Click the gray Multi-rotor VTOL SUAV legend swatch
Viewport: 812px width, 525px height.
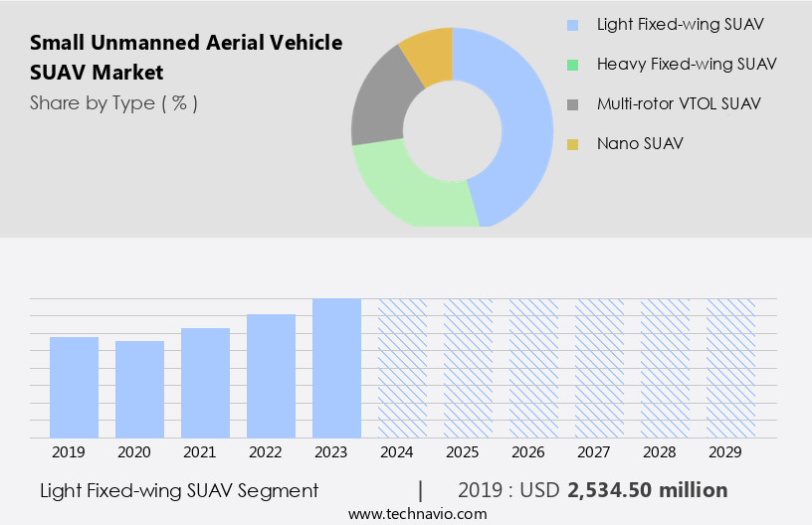pos(572,104)
